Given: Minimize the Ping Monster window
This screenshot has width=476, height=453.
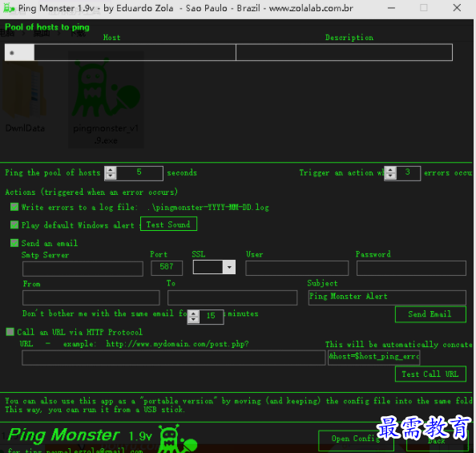Looking at the screenshot, I should point(392,8).
